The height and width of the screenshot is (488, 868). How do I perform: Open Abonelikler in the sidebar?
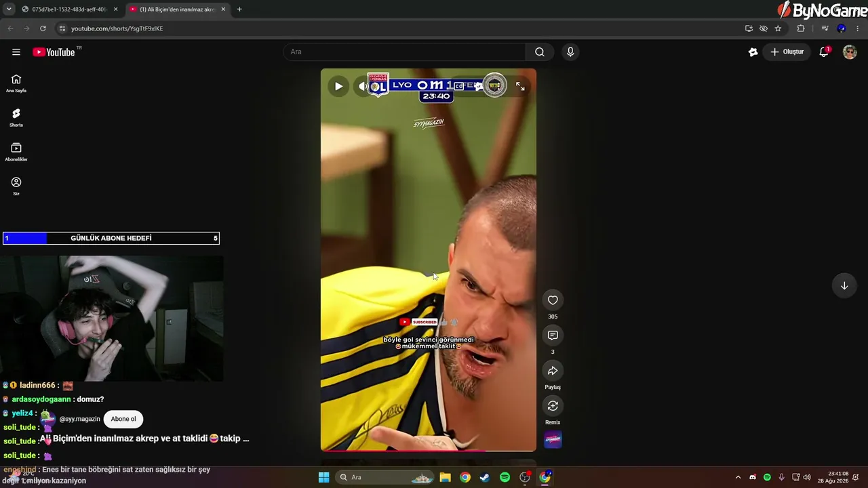16,152
